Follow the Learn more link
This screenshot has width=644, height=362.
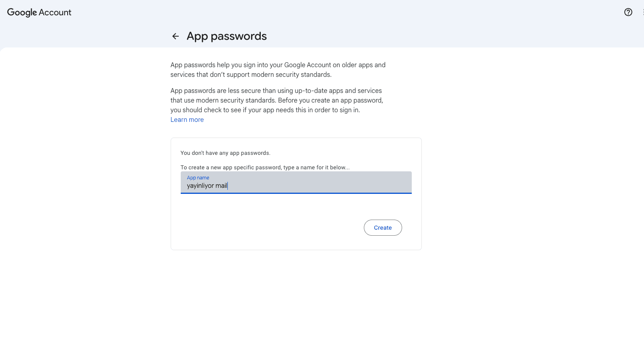pyautogui.click(x=187, y=120)
